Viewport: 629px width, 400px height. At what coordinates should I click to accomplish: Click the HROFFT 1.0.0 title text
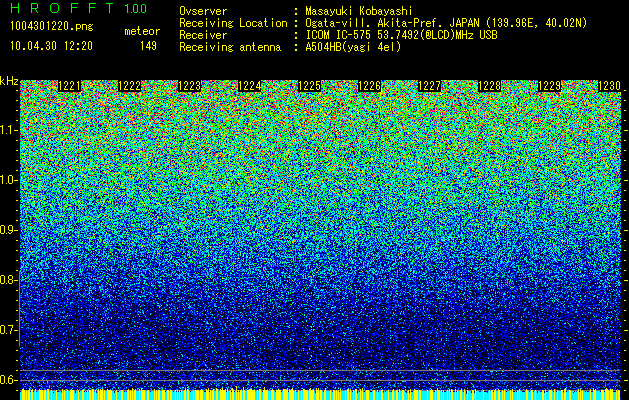pyautogui.click(x=78, y=8)
